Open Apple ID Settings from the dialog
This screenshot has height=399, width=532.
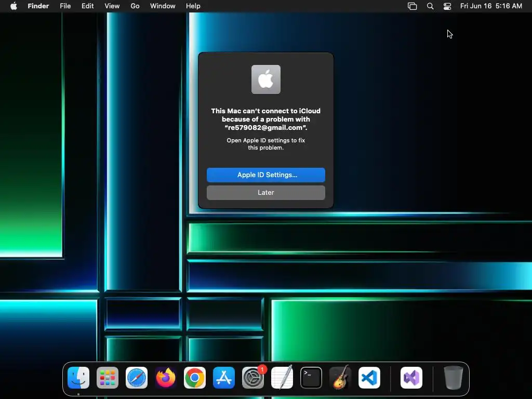[265, 175]
